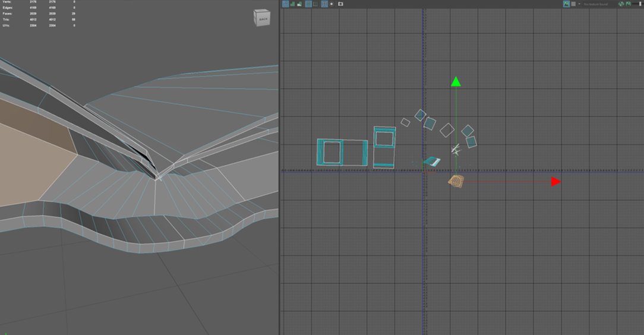Click the first highlighted icon in the UV editor toolbar
644x335 pixels.
[286, 4]
